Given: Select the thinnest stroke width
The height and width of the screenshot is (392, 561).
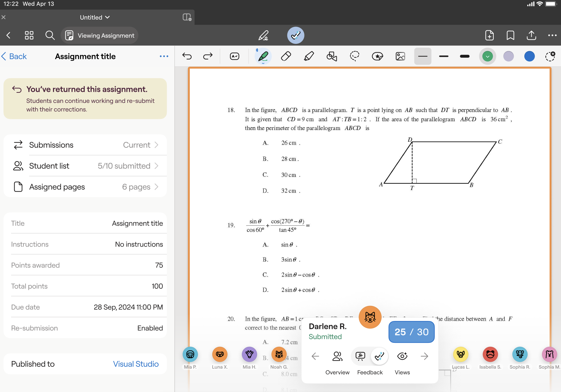Looking at the screenshot, I should (x=423, y=56).
